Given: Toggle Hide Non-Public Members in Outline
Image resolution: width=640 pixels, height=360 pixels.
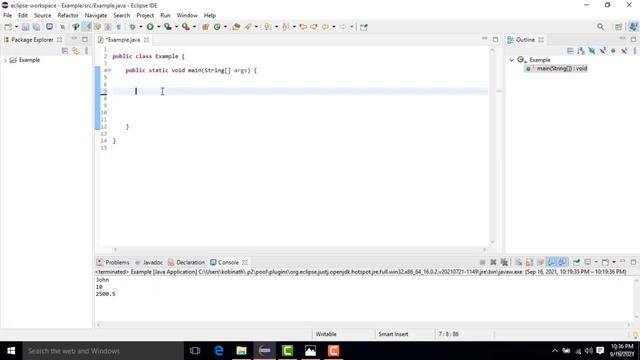Looking at the screenshot, I should pyautogui.click(x=613, y=51).
